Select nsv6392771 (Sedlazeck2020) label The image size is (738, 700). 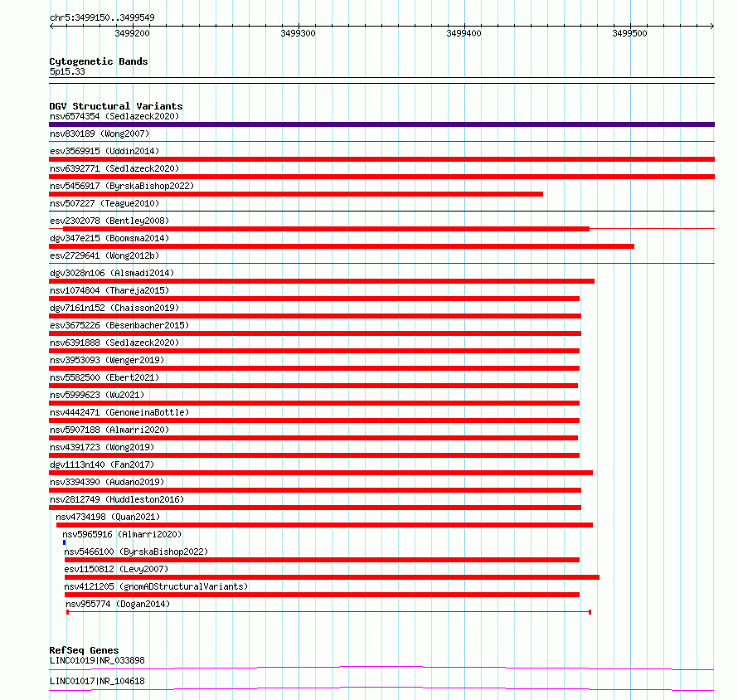click(114, 168)
